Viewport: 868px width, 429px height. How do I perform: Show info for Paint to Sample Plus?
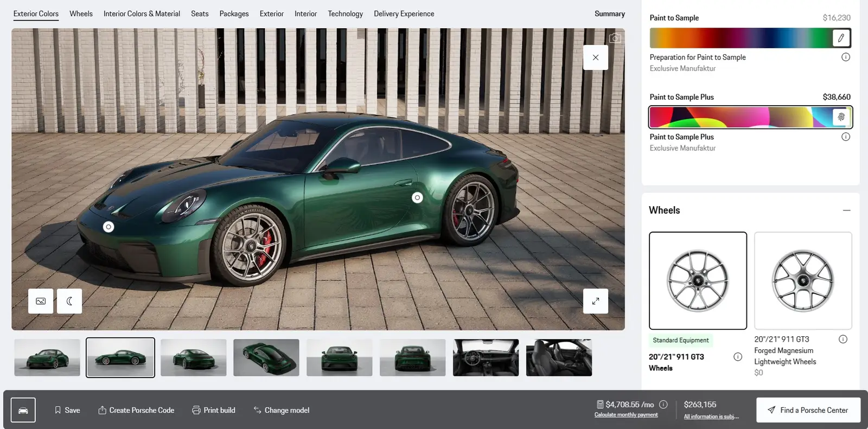[845, 137]
